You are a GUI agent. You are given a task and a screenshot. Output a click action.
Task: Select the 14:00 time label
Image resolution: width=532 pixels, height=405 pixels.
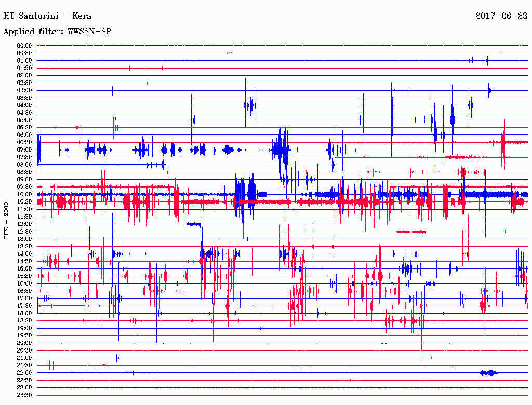24,254
